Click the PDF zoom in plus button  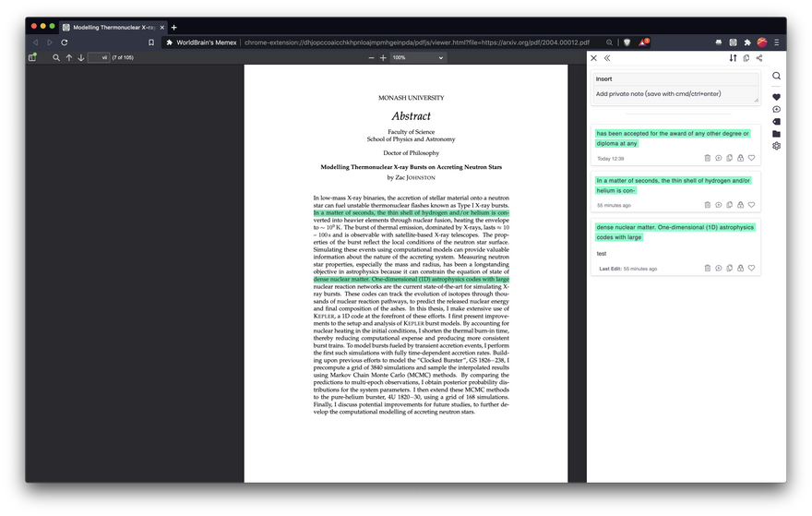(x=384, y=57)
